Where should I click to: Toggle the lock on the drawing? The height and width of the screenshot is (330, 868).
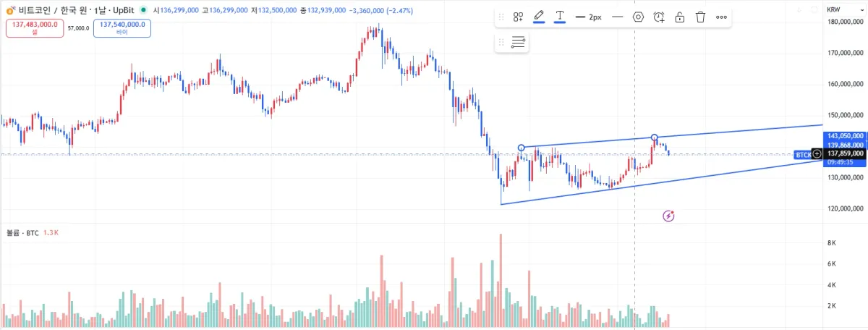pos(680,17)
